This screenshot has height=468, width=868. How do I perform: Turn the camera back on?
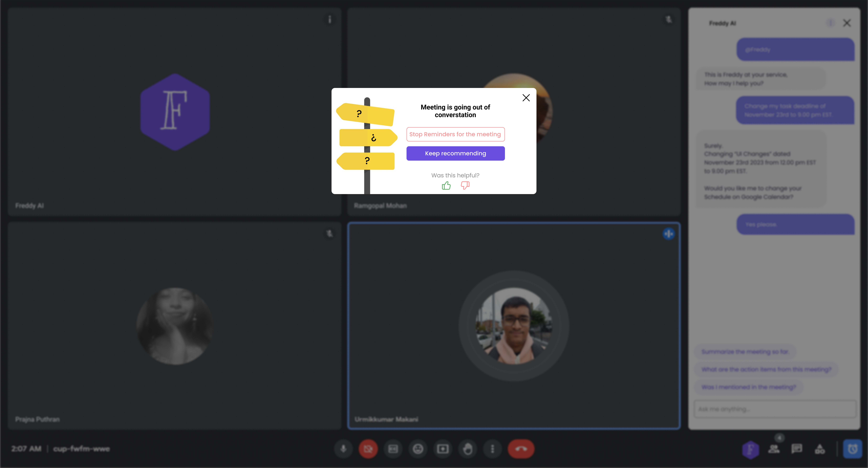pyautogui.click(x=368, y=449)
